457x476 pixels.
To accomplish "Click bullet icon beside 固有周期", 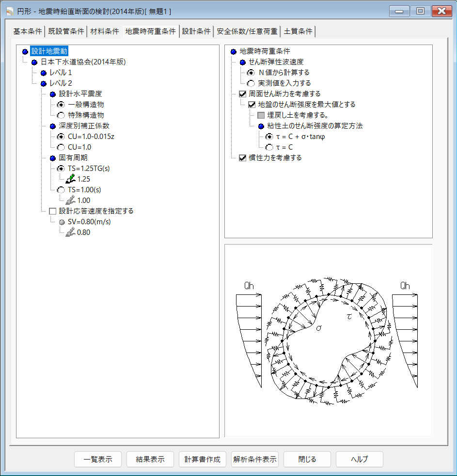I will pos(53,158).
